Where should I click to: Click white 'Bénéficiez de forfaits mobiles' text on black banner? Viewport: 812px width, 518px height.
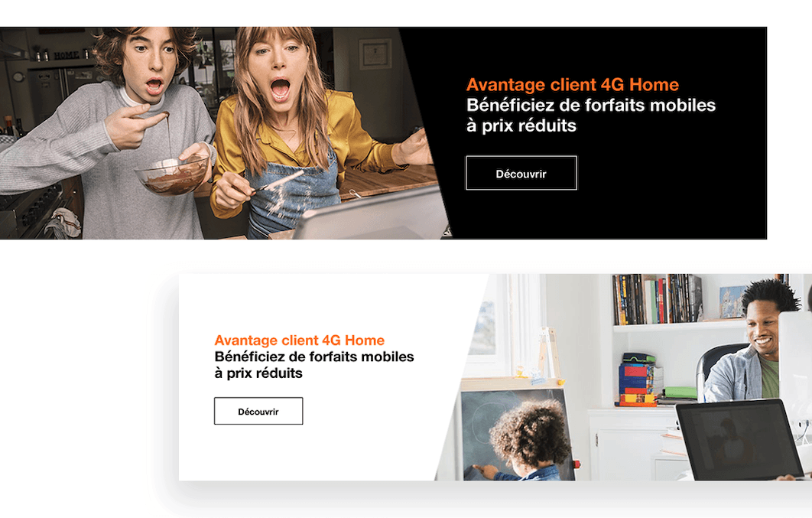[591, 105]
